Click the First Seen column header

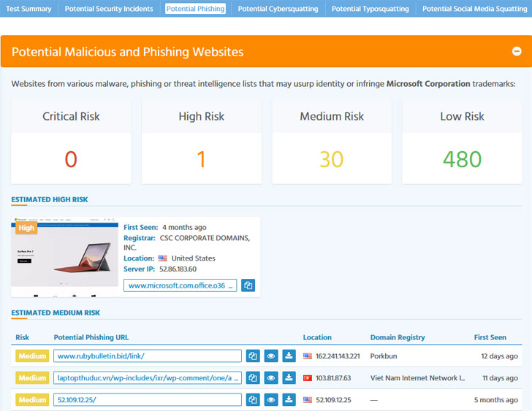coord(490,337)
